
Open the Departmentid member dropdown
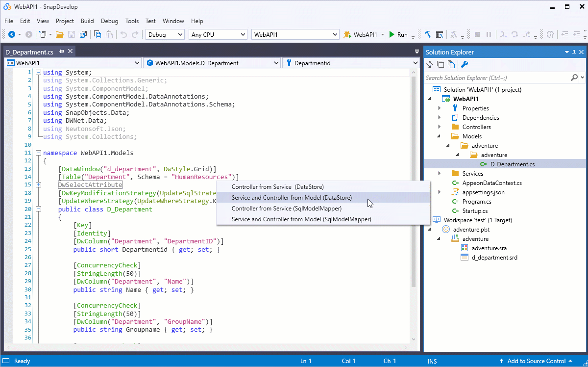(x=416, y=63)
